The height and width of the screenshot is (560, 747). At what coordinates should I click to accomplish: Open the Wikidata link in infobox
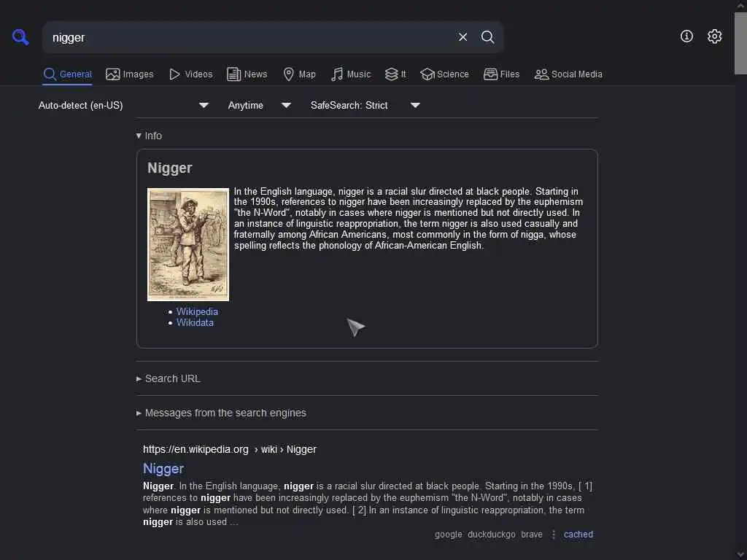point(195,322)
